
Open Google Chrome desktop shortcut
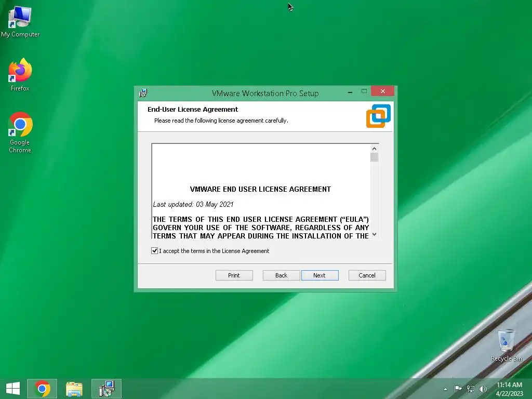click(20, 132)
